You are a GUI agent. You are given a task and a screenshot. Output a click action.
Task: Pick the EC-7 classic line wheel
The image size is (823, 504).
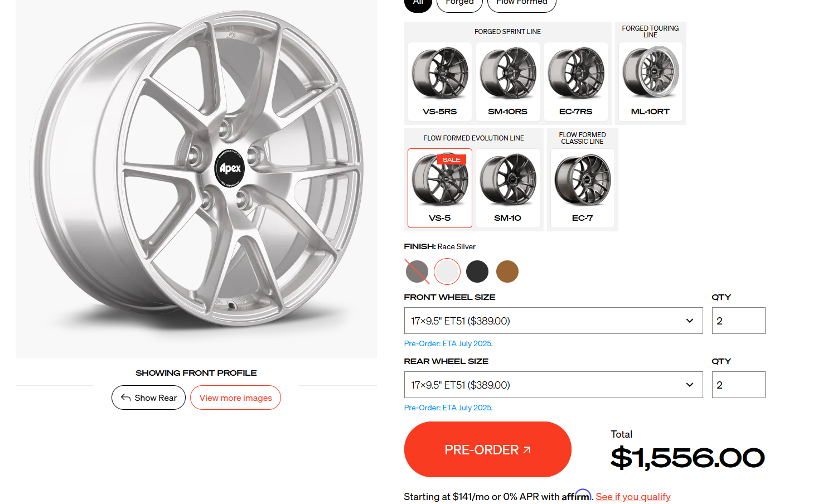pos(582,188)
